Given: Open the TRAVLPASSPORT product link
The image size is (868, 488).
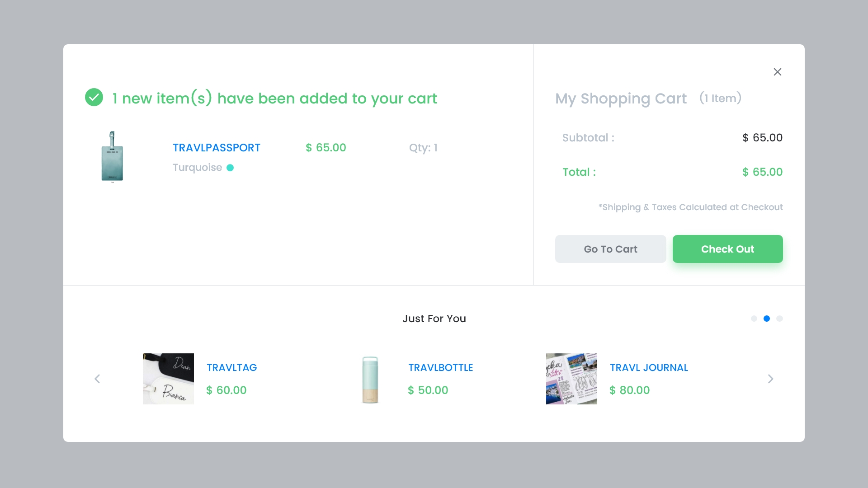Looking at the screenshot, I should [x=216, y=148].
